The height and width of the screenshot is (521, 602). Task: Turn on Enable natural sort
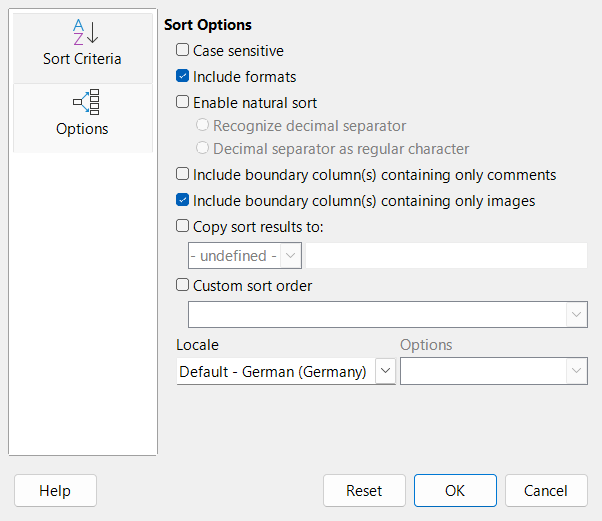(x=182, y=102)
